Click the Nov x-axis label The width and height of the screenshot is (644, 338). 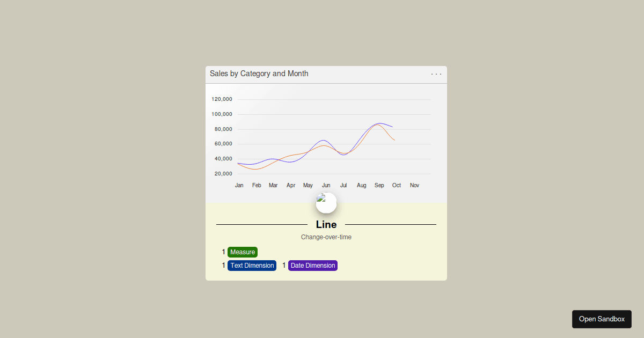click(x=415, y=185)
